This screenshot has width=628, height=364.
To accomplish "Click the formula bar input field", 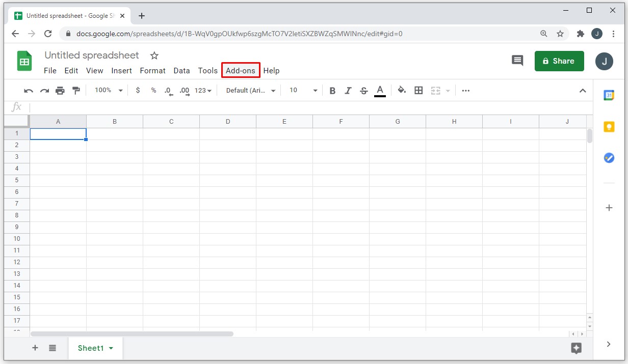I will (306, 107).
